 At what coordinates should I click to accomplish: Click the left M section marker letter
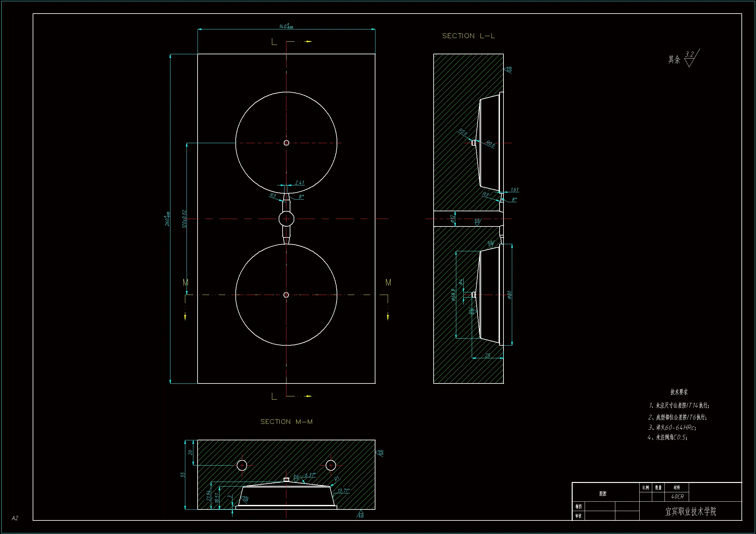click(x=185, y=282)
